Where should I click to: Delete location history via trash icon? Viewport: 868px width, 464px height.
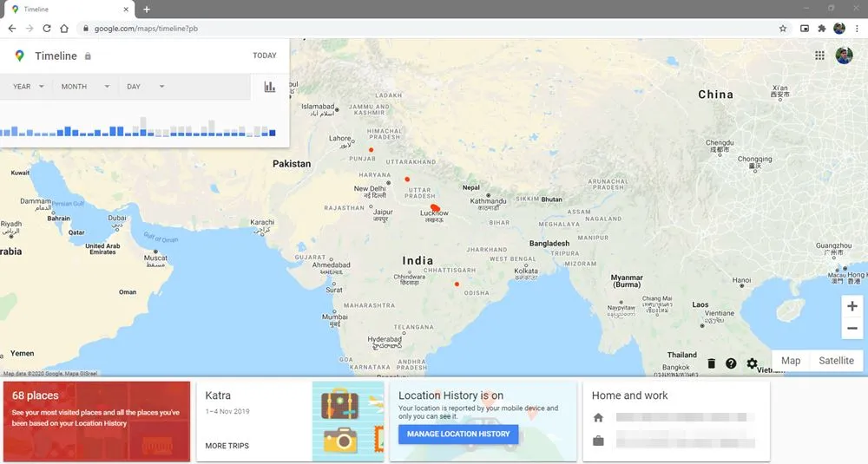[x=712, y=363]
